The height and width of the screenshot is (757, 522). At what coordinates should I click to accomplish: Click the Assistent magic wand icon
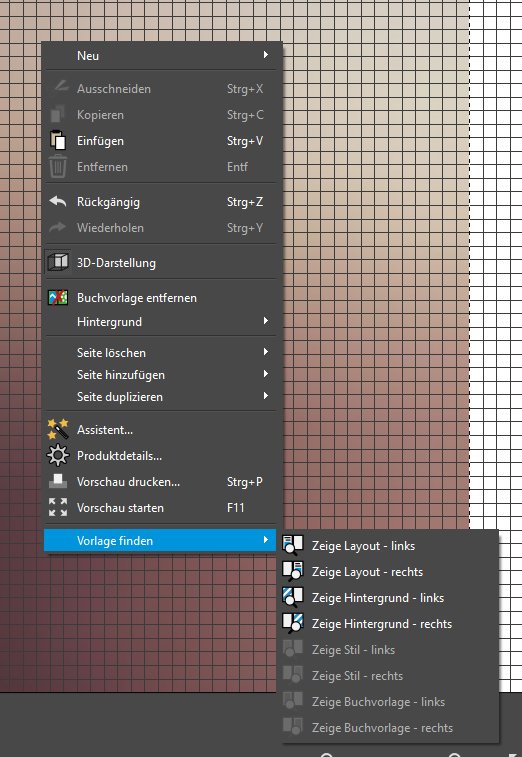pos(58,429)
